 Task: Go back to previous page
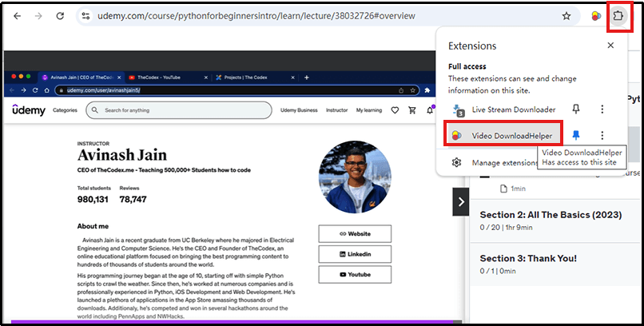13,16
